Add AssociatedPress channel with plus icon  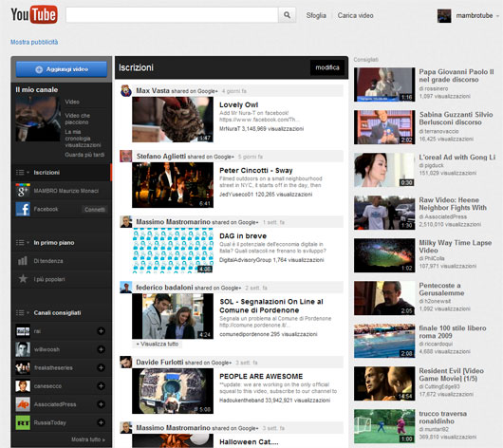pos(101,404)
